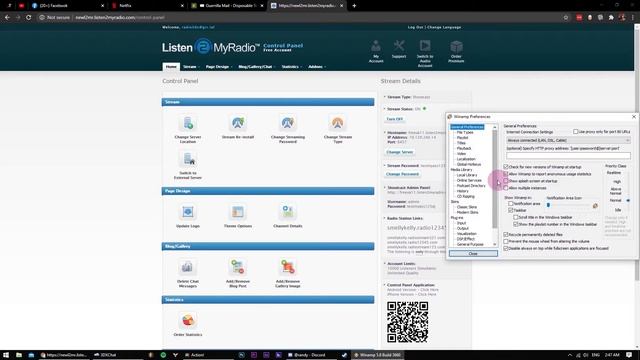640x360 pixels.
Task: Open Delete Chat Messages icon
Action: click(188, 267)
